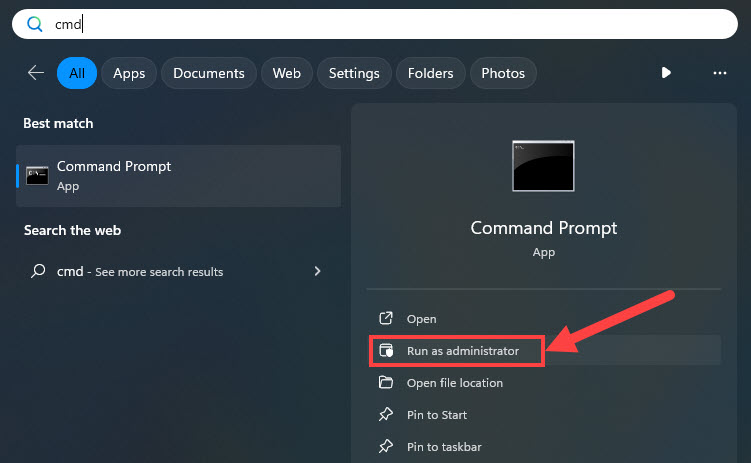Go back with the left arrow icon
The image size is (751, 463).
click(36, 73)
